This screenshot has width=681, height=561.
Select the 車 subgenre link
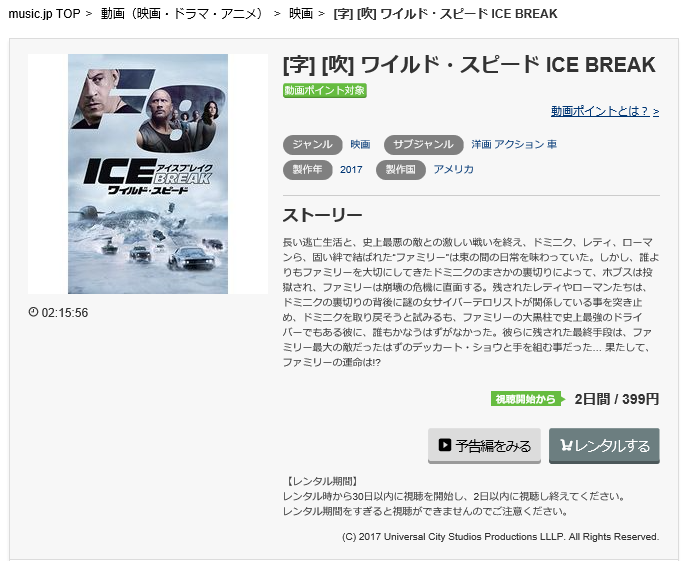552,145
